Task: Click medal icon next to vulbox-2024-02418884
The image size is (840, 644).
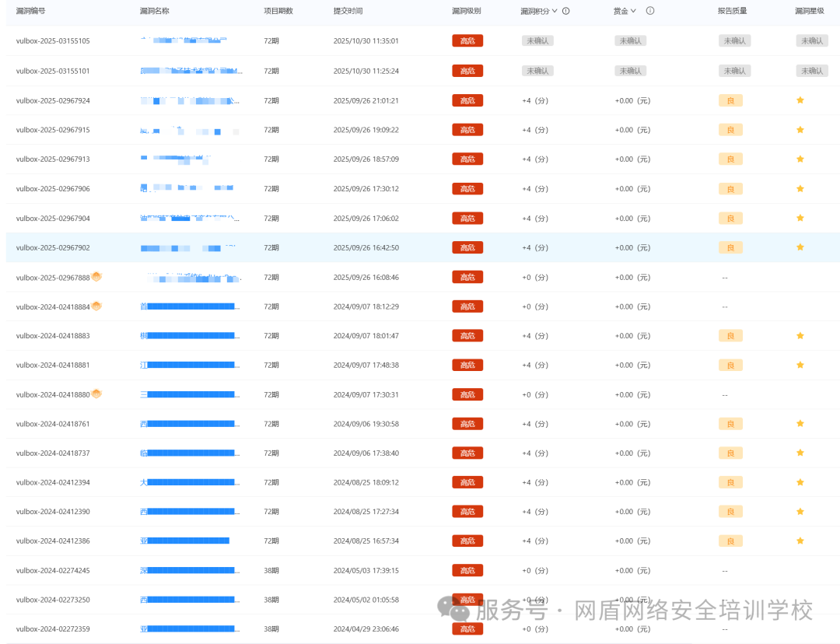Action: click(96, 306)
